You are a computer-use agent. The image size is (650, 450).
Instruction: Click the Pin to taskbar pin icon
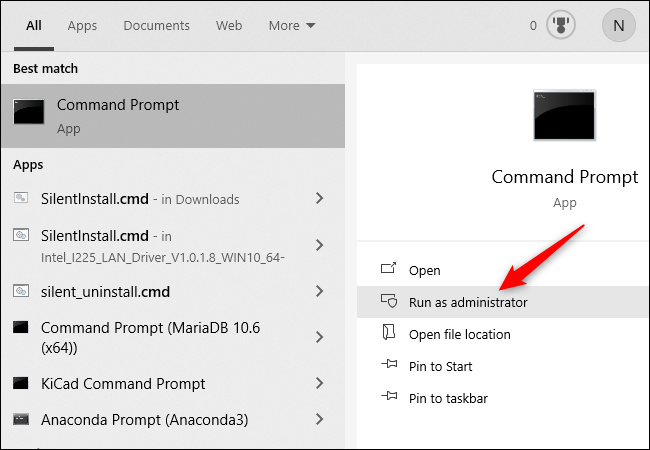pyautogui.click(x=389, y=397)
